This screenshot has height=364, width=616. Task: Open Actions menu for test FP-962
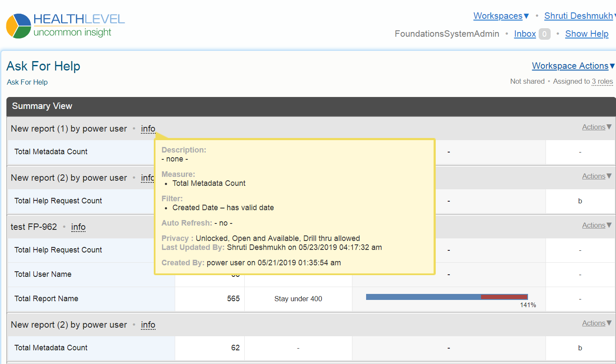coord(596,225)
